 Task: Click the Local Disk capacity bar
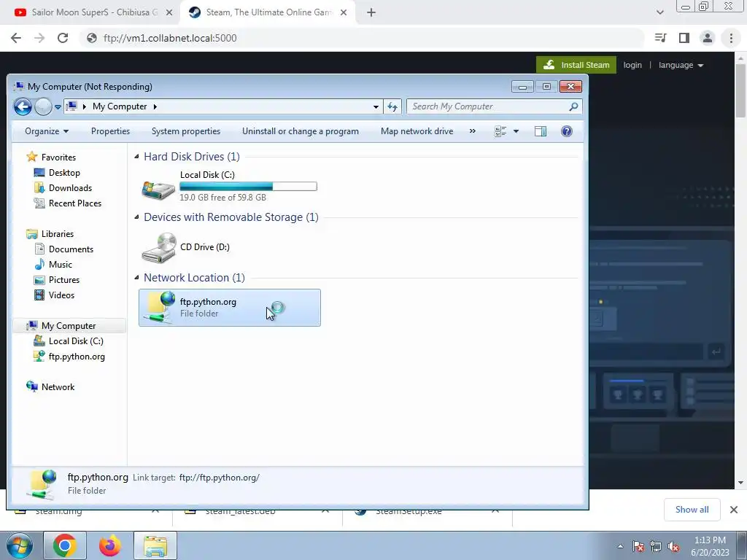coord(248,186)
